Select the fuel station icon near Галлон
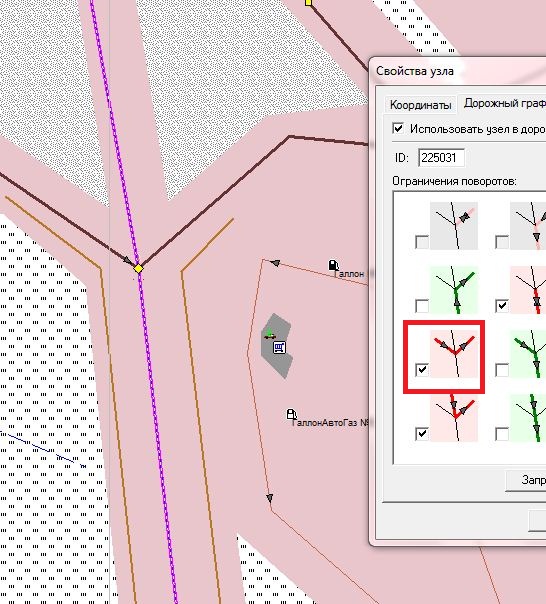This screenshot has width=546, height=604. coord(333,265)
